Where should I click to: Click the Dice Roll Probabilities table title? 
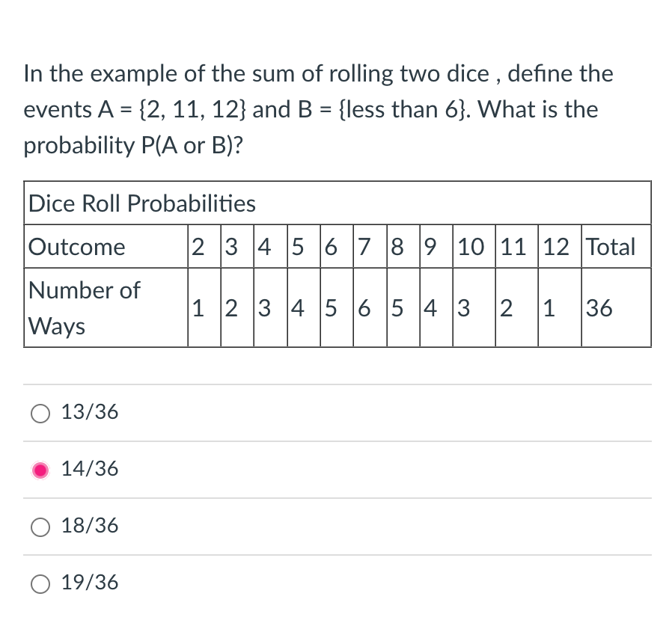click(x=141, y=203)
